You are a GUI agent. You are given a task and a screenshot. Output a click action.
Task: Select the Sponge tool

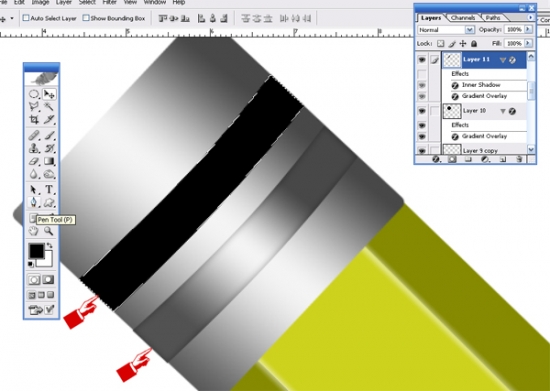[49, 174]
